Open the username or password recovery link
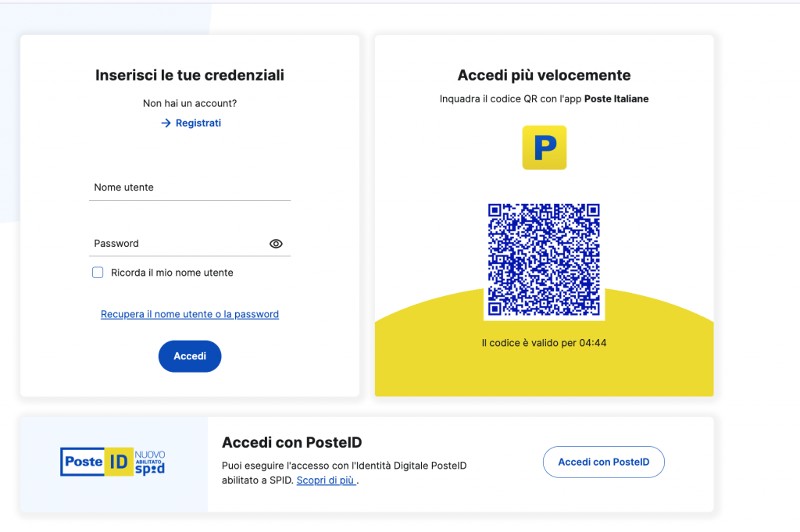 coord(190,314)
